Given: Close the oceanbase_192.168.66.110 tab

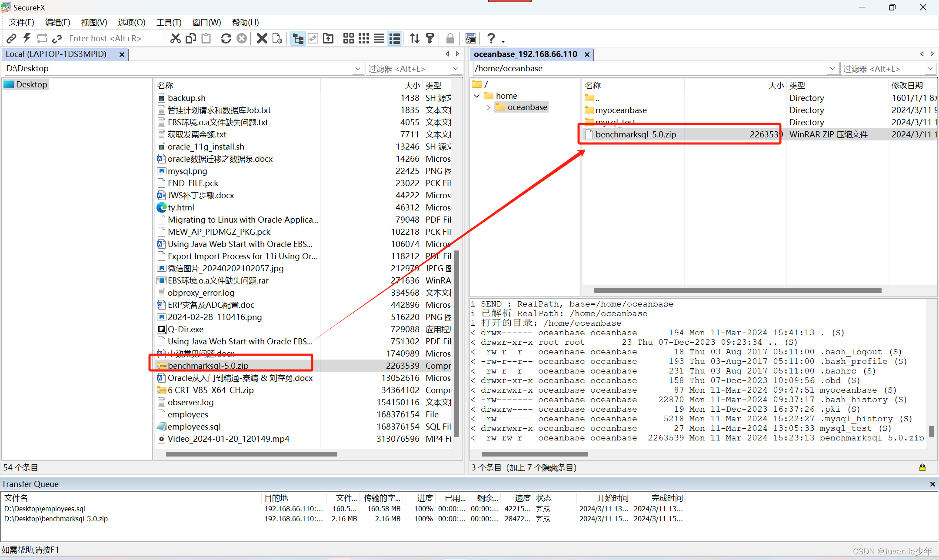Looking at the screenshot, I should click(x=587, y=55).
